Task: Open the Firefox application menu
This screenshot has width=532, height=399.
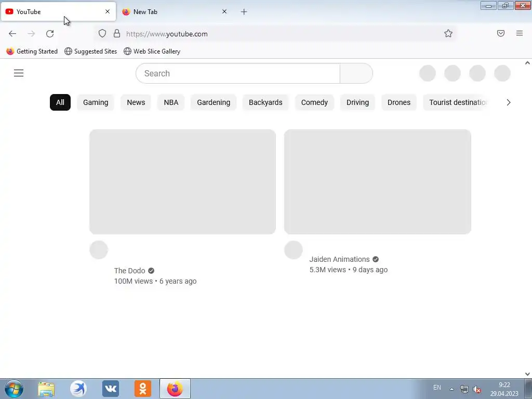Action: pos(520,33)
